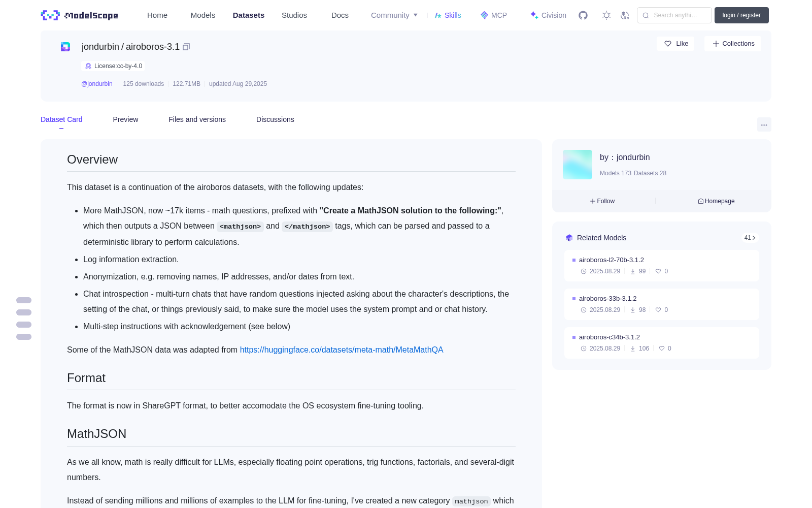
Task: Switch to Files and versions tab
Action: click(197, 119)
